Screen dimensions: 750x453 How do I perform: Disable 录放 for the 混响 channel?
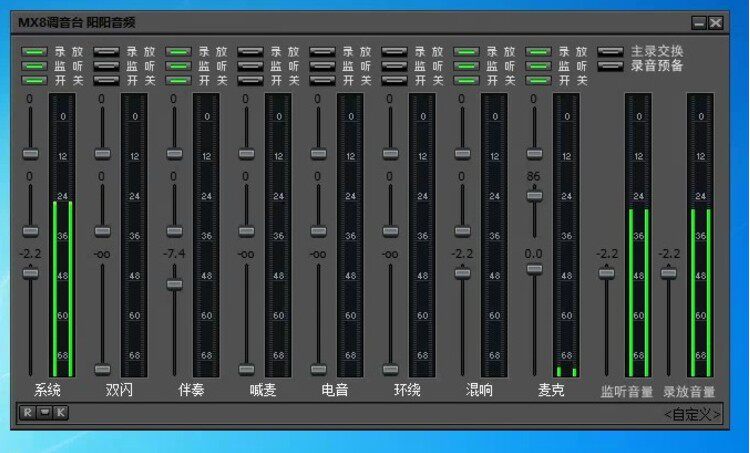point(466,52)
